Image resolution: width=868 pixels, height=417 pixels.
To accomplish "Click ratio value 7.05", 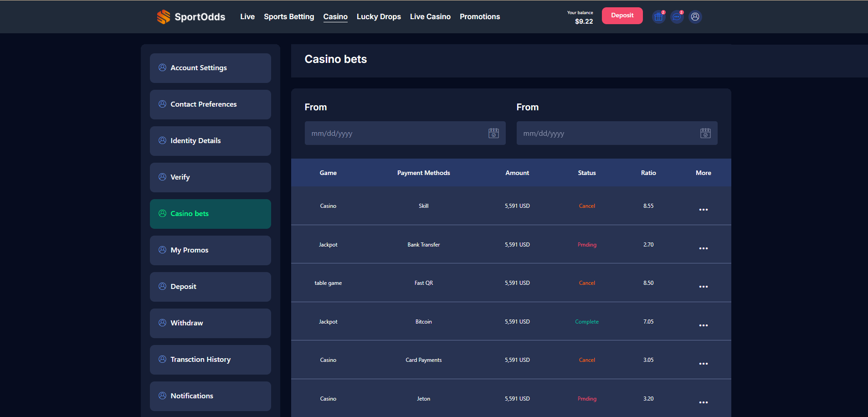I will click(648, 322).
